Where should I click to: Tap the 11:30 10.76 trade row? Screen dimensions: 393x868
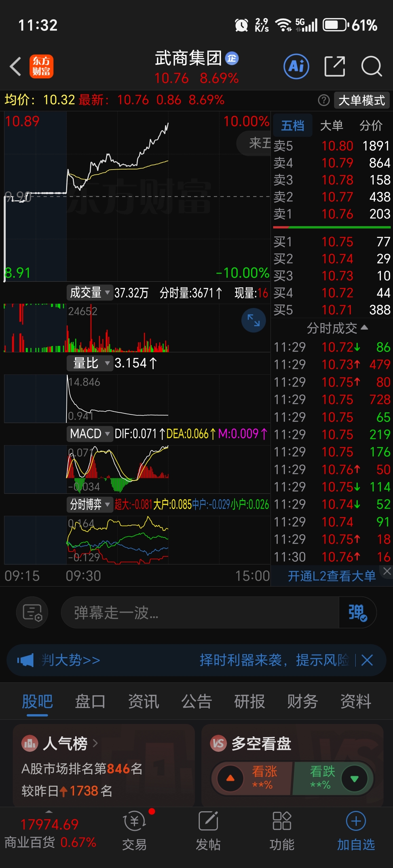coord(332,557)
